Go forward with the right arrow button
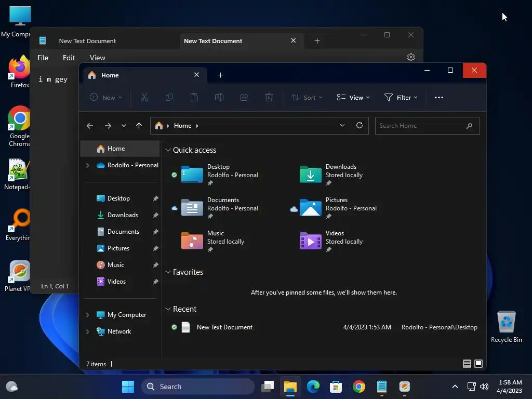The width and height of the screenshot is (532, 399). [x=108, y=126]
